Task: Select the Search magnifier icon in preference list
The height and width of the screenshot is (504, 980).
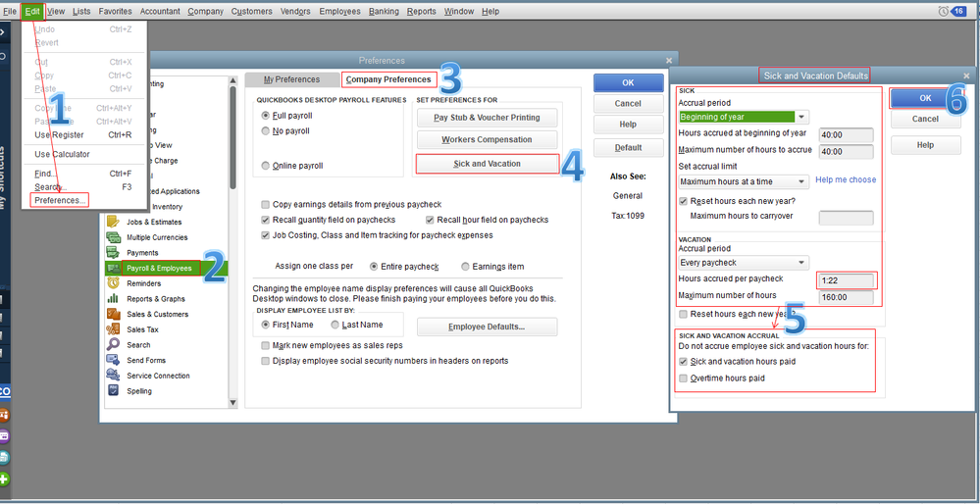Action: [113, 345]
